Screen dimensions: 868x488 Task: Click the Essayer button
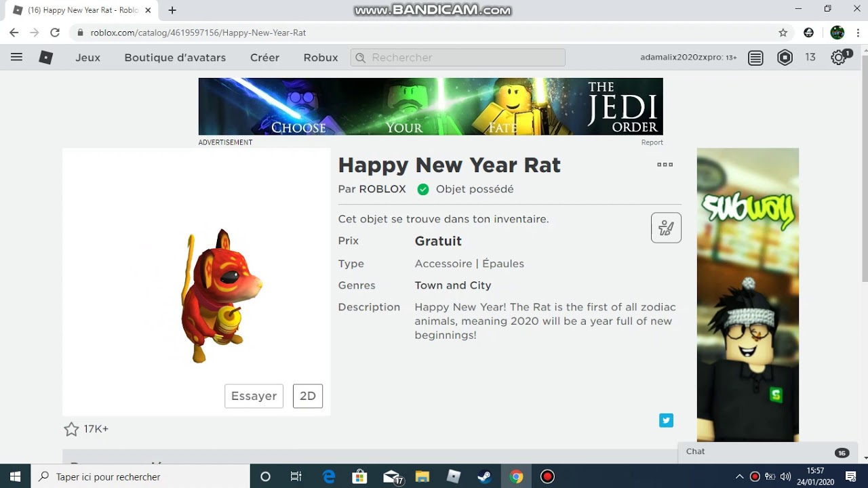(x=254, y=396)
